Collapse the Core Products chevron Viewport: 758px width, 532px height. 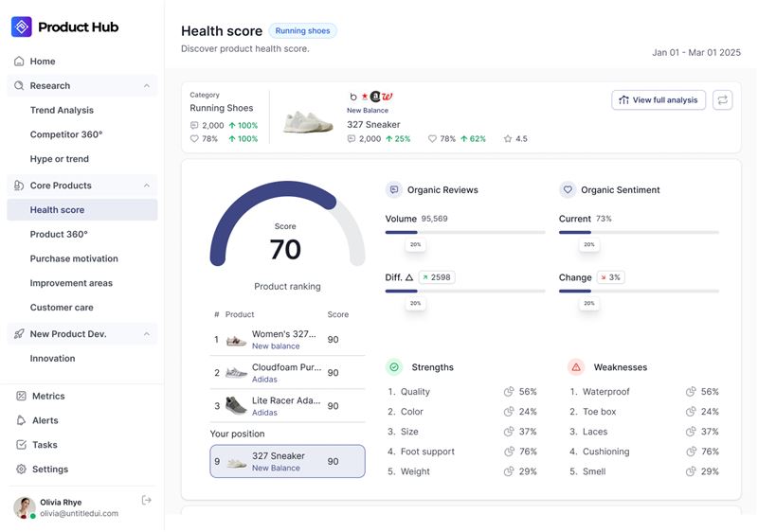[147, 186]
